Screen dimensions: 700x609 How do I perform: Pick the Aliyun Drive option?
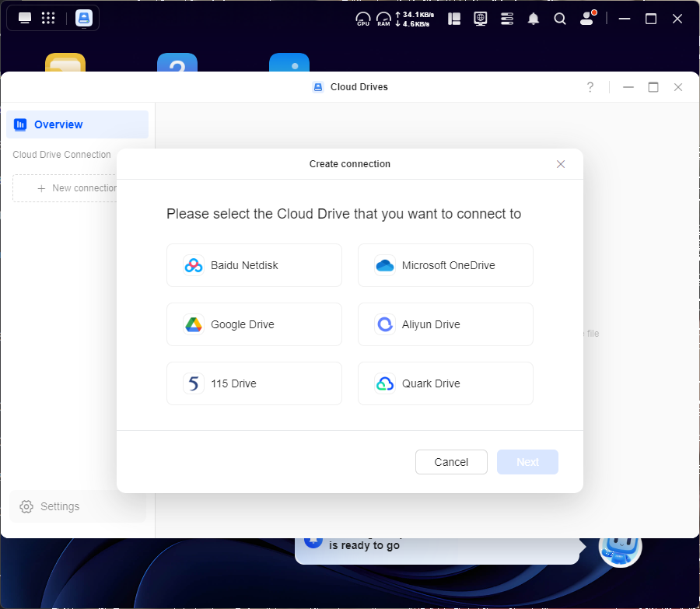coord(445,324)
